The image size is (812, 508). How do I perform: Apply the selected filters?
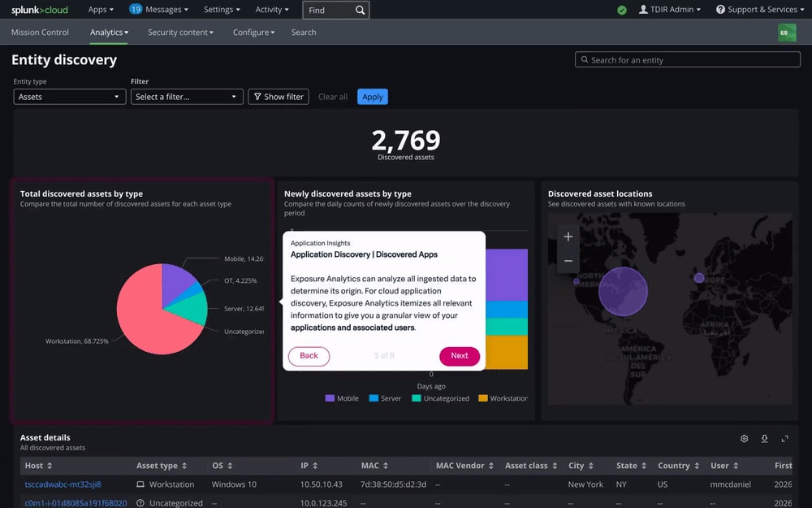[373, 97]
